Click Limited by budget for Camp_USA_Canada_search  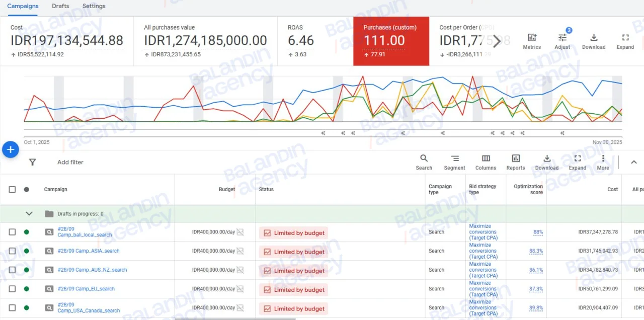coord(294,308)
